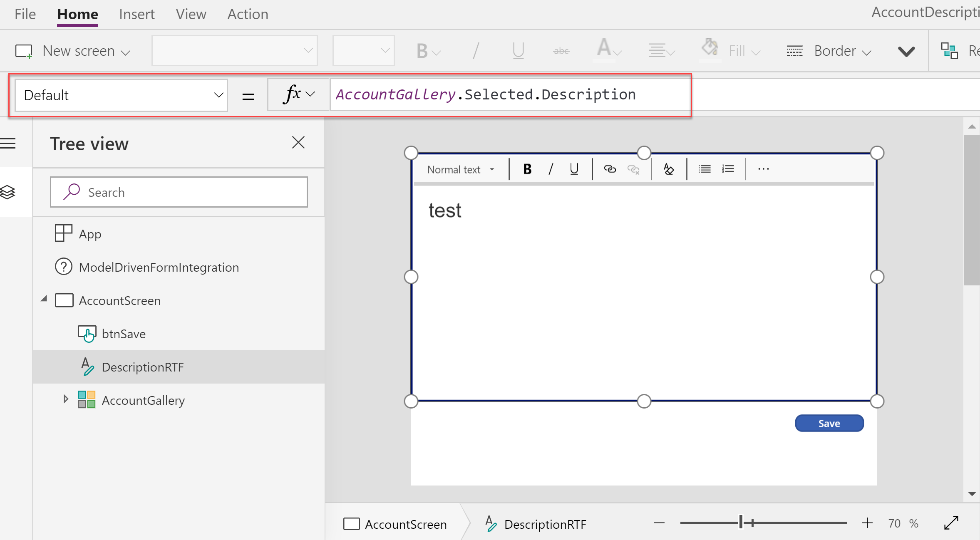Click the zoom slider handle
The width and height of the screenshot is (980, 540).
point(741,523)
